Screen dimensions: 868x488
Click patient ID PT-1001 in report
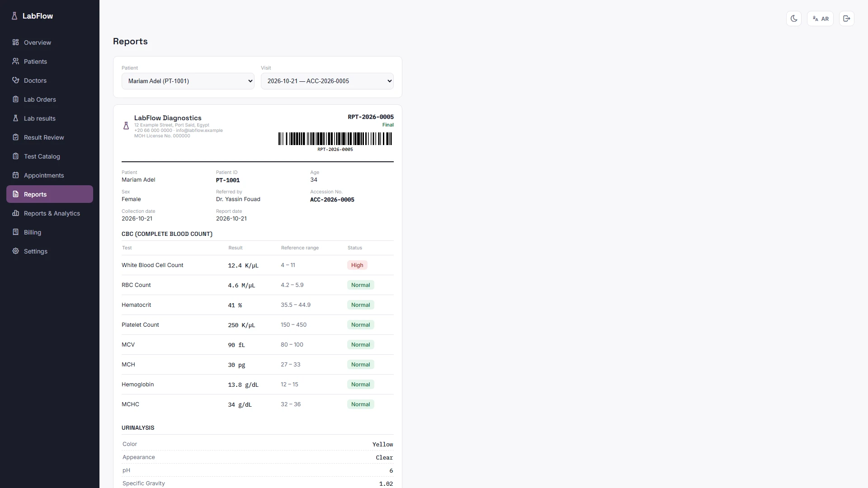tap(228, 180)
